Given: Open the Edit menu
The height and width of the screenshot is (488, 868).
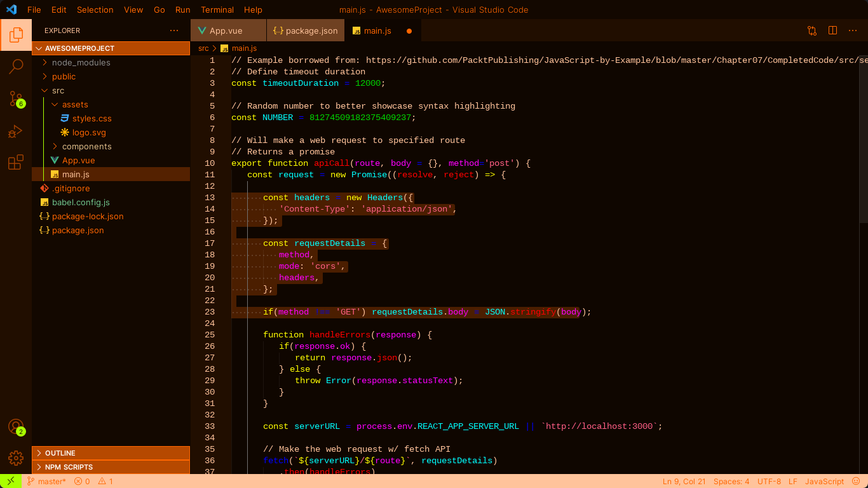Looking at the screenshot, I should click(59, 10).
